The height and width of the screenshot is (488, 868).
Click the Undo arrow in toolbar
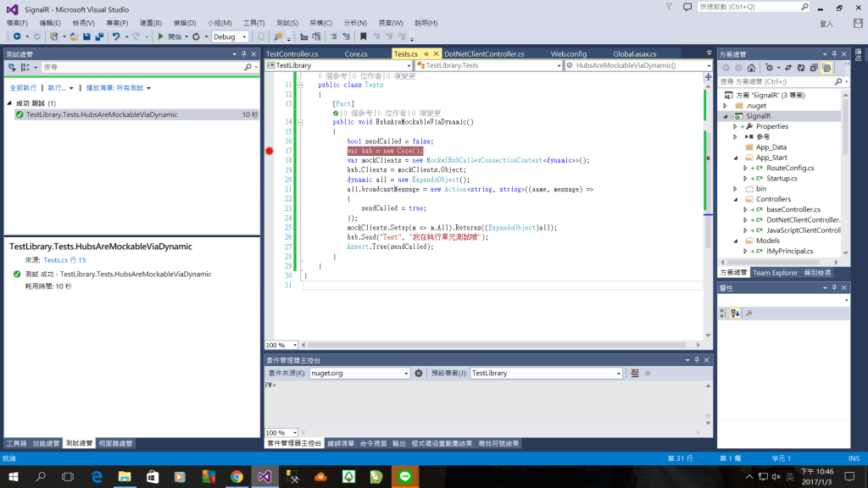point(116,36)
